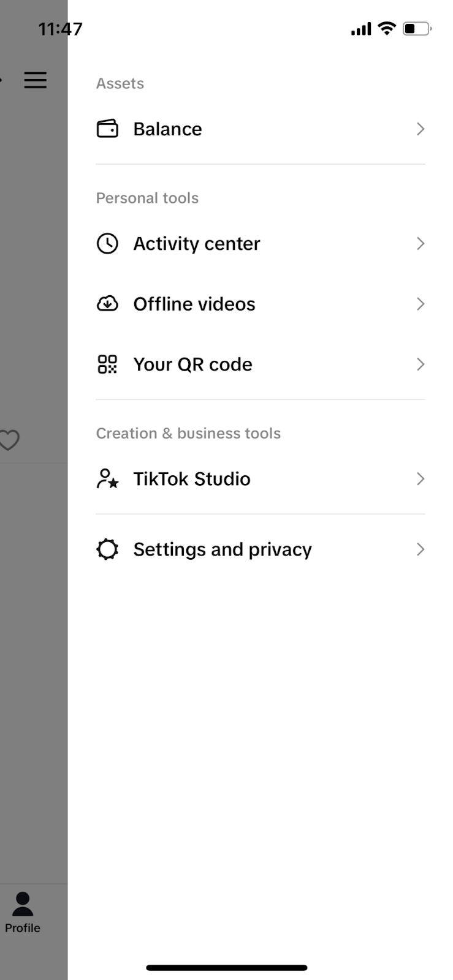Screen dimensions: 453x980
Task: Tap the battery indicator in status bar
Action: [x=417, y=29]
